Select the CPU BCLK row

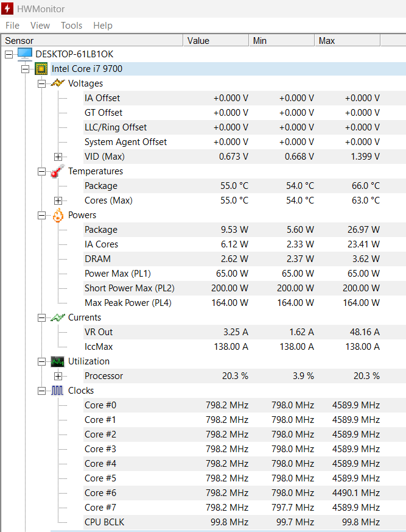[245, 522]
